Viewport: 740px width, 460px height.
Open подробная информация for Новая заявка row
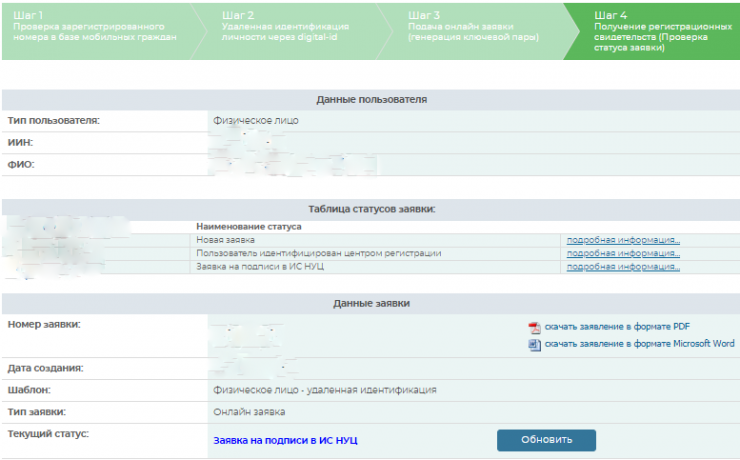tap(623, 240)
